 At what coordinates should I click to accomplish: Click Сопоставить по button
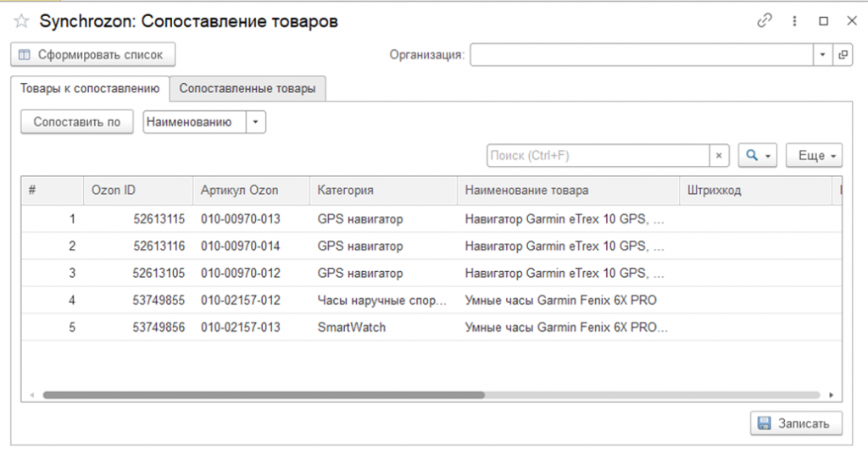click(77, 122)
